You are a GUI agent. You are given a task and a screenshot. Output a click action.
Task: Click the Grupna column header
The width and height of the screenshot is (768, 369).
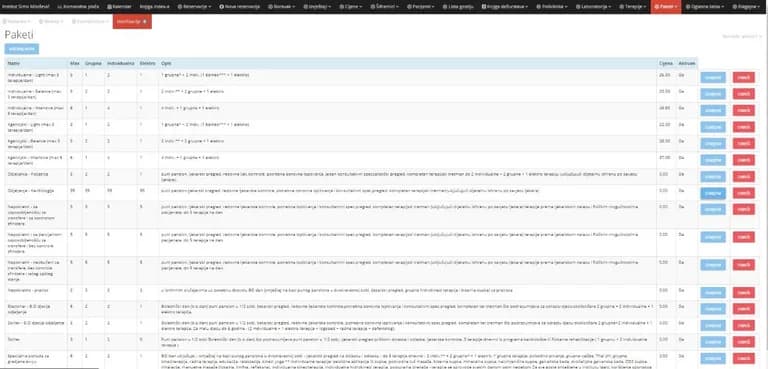point(94,63)
